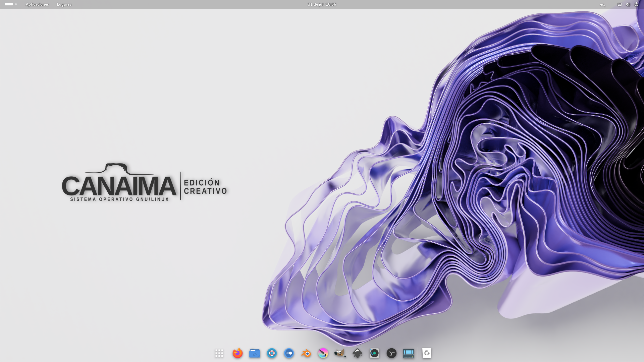Launch Blender from the dock
Screen dimensions: 644x362
click(x=306, y=353)
